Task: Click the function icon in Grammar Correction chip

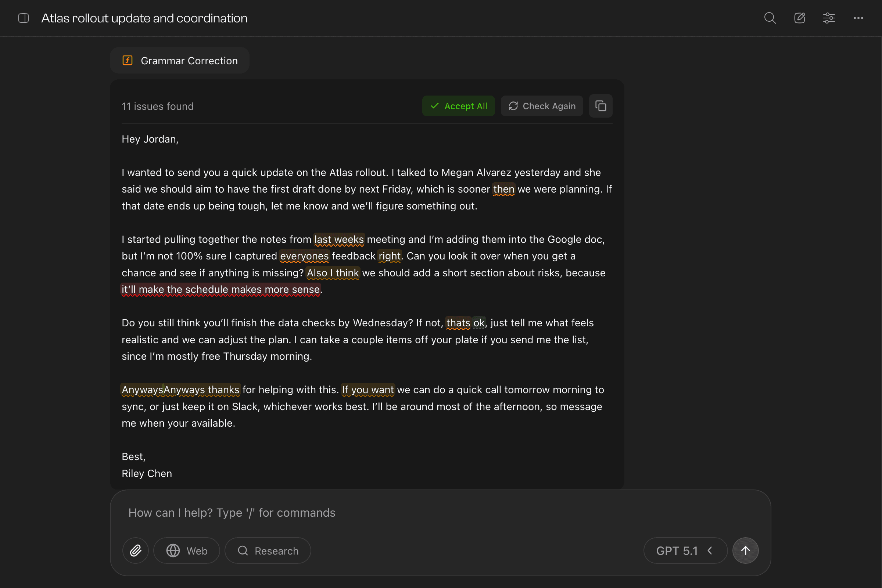Action: coord(128,60)
